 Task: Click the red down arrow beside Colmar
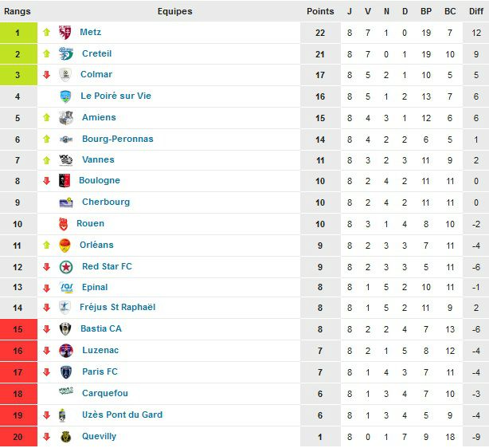click(x=46, y=75)
